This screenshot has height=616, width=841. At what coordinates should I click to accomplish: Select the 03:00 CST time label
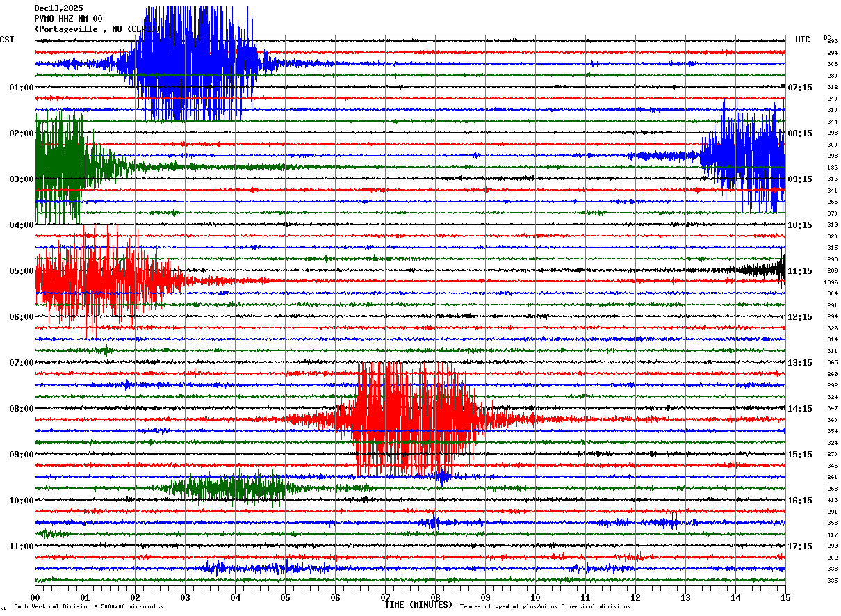(22, 179)
